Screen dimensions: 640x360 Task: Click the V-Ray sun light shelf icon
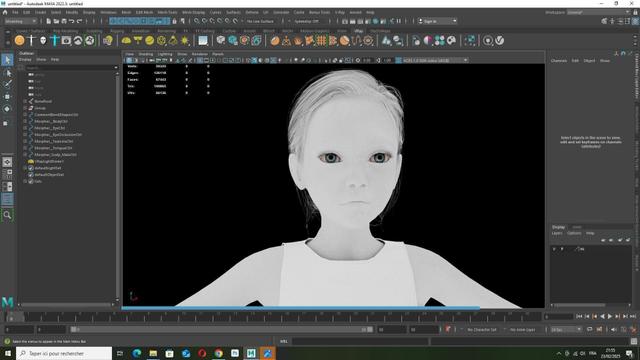coord(185,40)
